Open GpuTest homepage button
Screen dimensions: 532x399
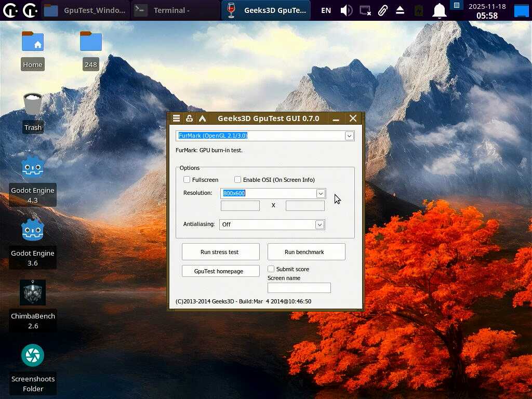(x=220, y=271)
